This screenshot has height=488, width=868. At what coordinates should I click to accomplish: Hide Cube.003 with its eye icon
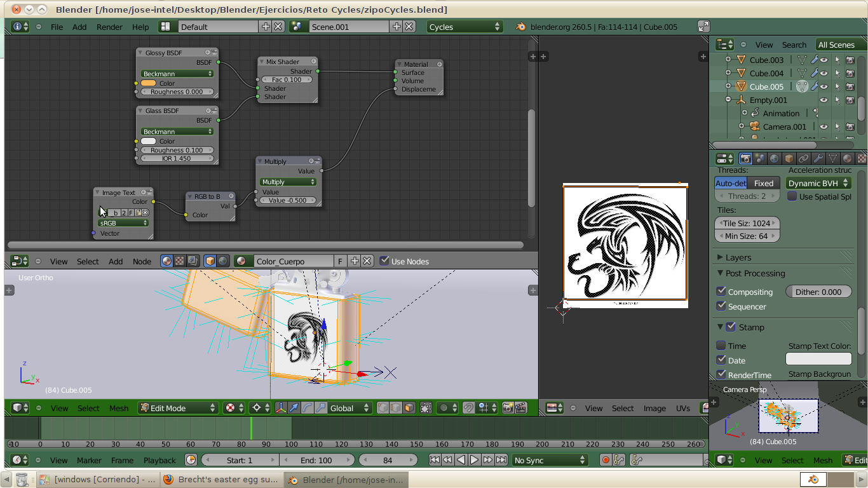pyautogui.click(x=824, y=60)
